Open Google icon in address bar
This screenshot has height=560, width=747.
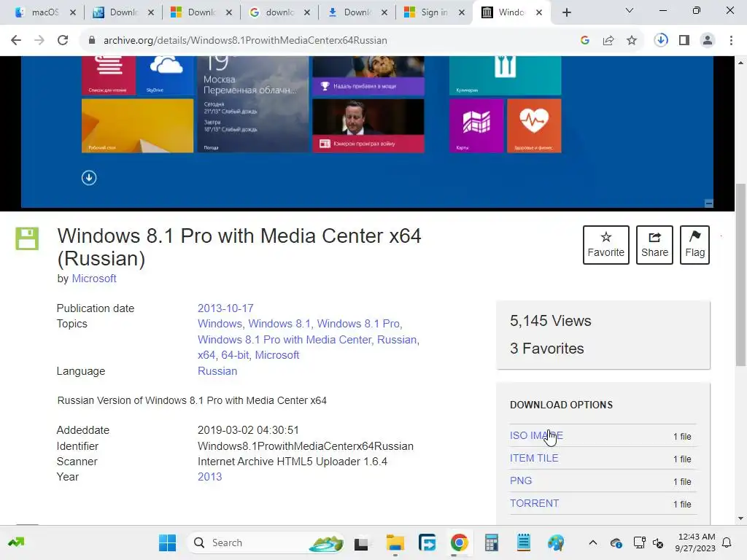coord(585,41)
